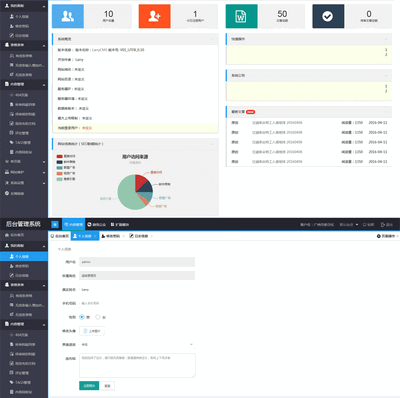
Task: Click the green document icon tile
Action: (241, 16)
